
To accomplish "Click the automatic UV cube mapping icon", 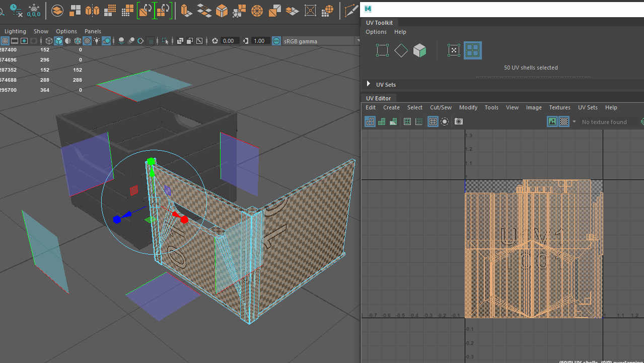I will (x=222, y=10).
